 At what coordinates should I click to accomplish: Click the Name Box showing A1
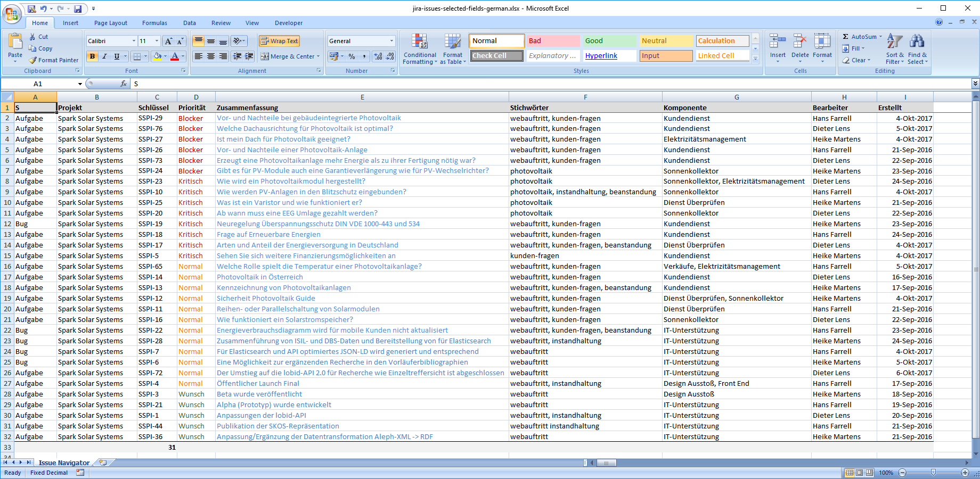click(x=38, y=84)
